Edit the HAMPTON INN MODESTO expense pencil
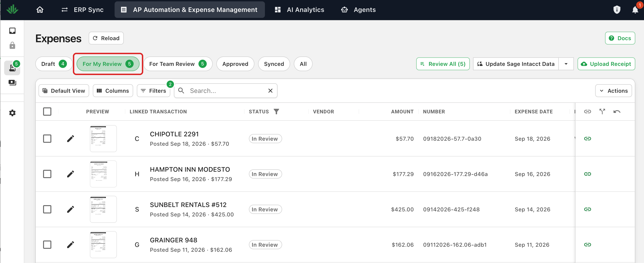644x263 pixels. 71,174
